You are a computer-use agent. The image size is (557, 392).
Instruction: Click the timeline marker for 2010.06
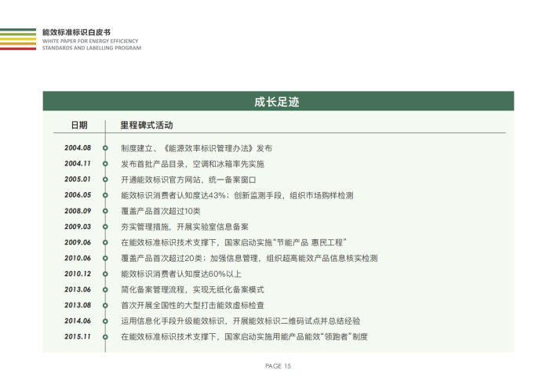105,258
